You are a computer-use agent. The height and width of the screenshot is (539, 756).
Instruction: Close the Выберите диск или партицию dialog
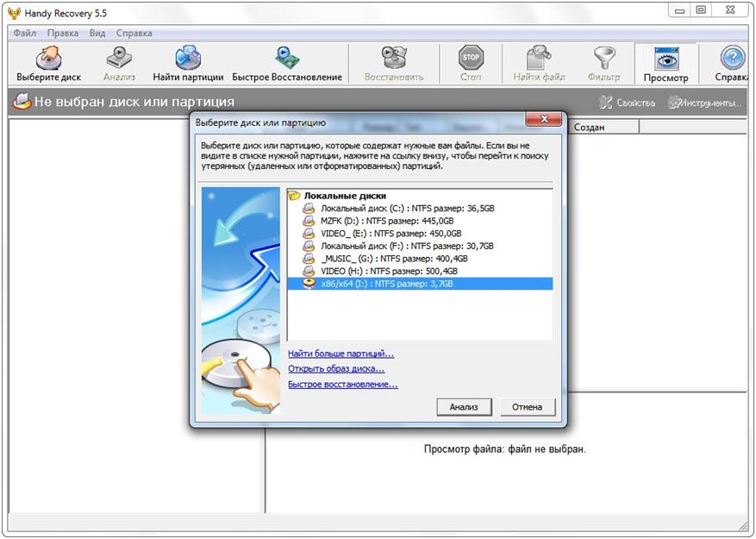pyautogui.click(x=544, y=119)
